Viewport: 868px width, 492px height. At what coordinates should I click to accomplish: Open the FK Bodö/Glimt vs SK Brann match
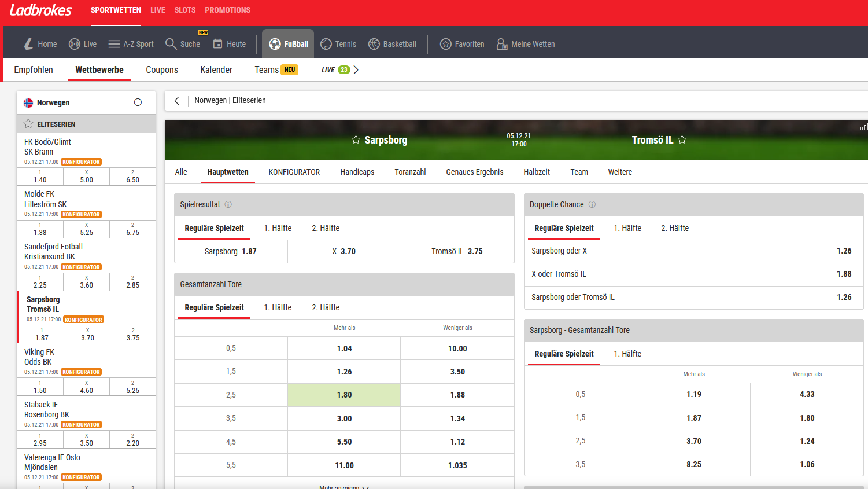[x=47, y=146]
